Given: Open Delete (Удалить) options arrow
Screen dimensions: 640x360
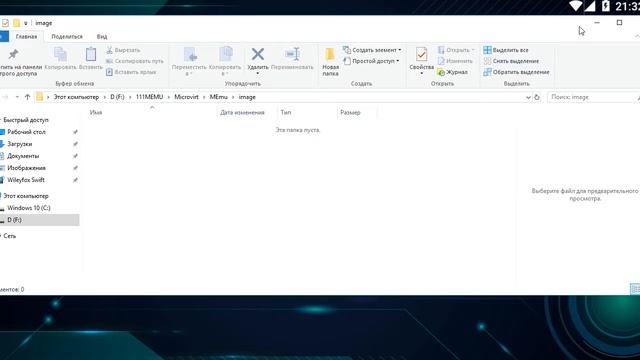Looking at the screenshot, I should tap(258, 73).
